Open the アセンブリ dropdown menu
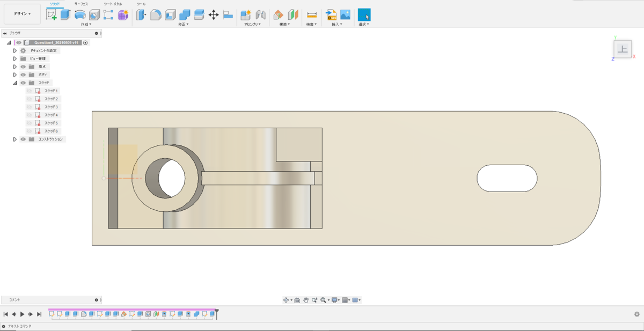 tap(252, 24)
